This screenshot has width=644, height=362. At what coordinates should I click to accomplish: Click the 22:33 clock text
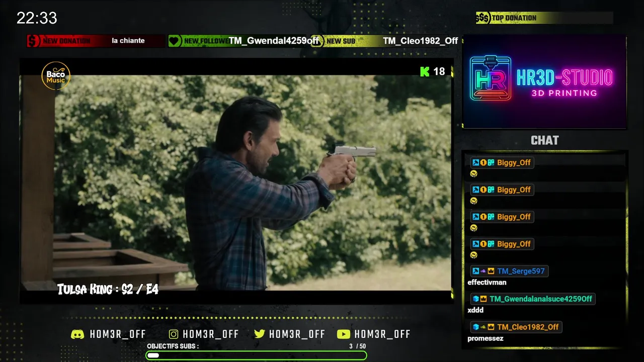tap(37, 18)
